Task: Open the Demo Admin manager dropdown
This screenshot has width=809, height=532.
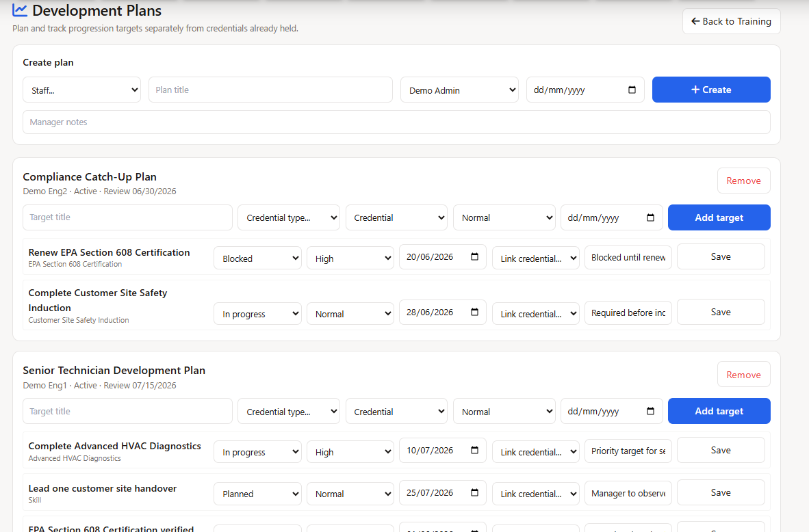Action: pyautogui.click(x=460, y=90)
